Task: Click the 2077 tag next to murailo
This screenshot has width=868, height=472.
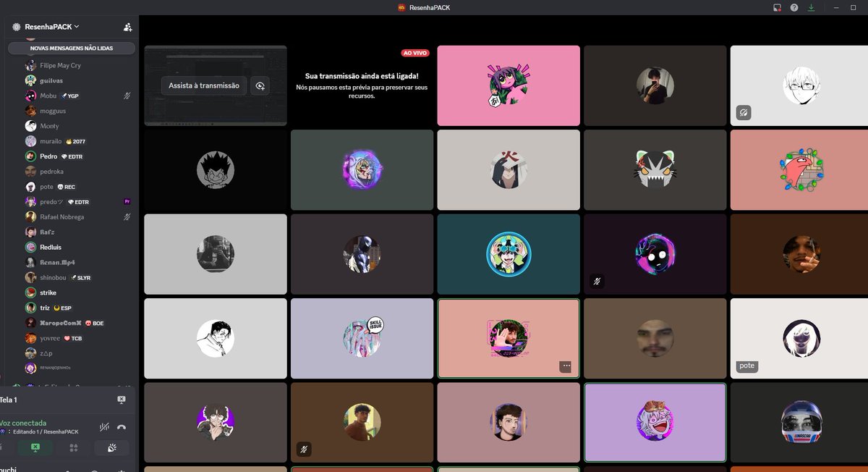Action: coord(75,141)
